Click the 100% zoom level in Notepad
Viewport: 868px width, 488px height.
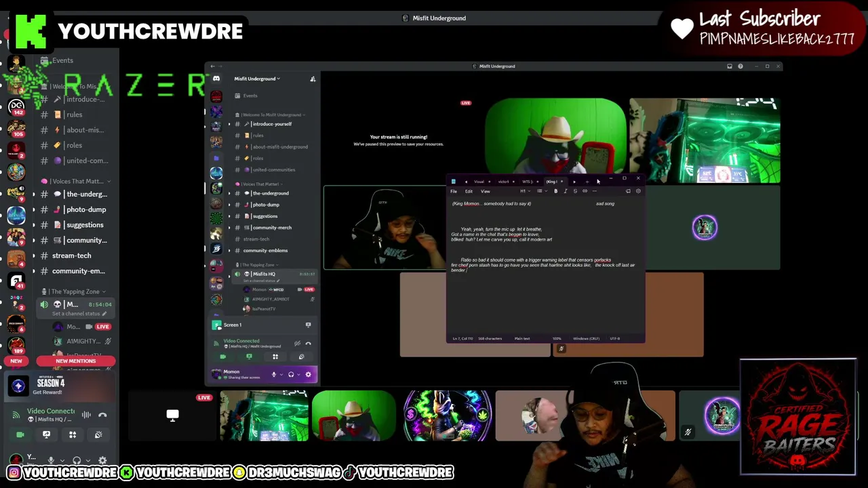(557, 338)
